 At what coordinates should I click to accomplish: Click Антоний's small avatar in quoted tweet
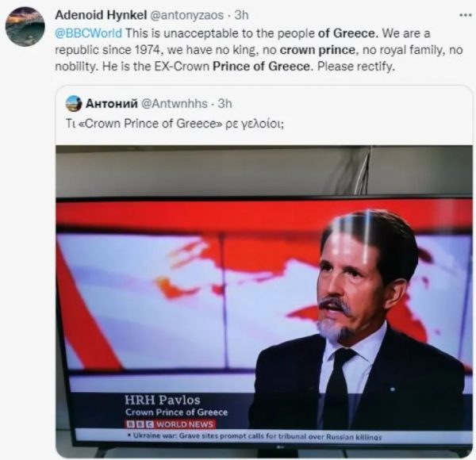click(74, 103)
